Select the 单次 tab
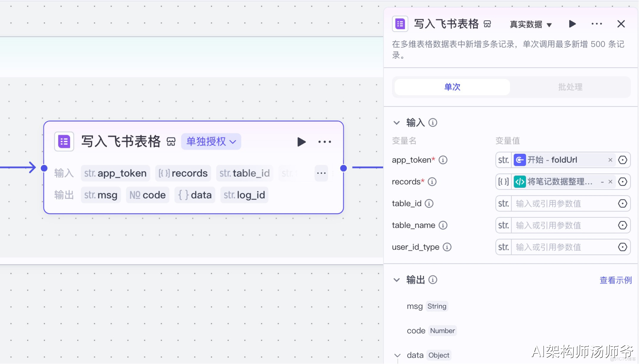The width and height of the screenshot is (639, 364). click(452, 87)
